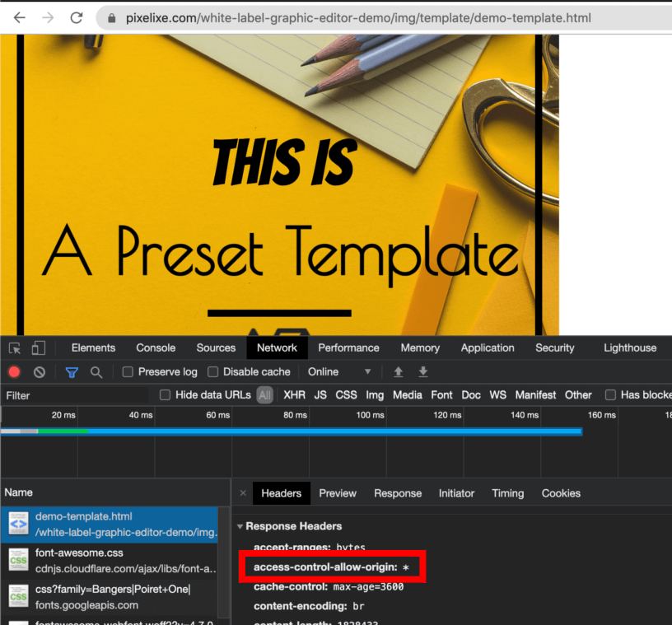Filter requests by XHR type
The width and height of the screenshot is (672, 625).
294,395
